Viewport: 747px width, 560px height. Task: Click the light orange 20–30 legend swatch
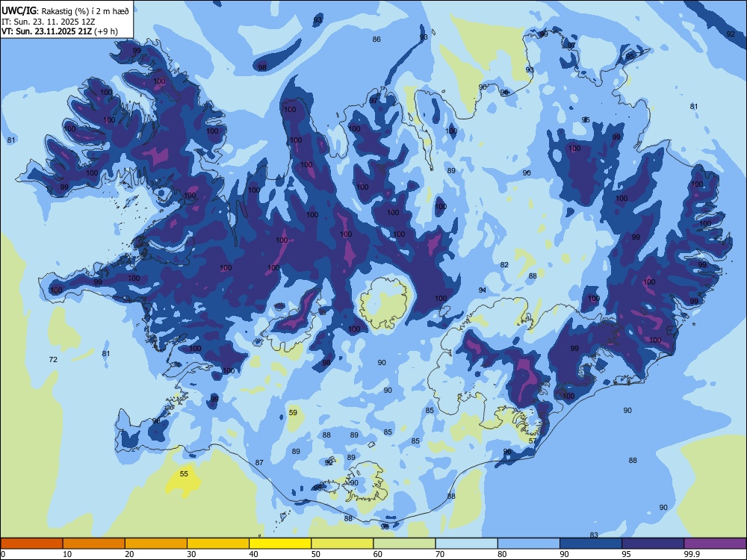(x=156, y=544)
